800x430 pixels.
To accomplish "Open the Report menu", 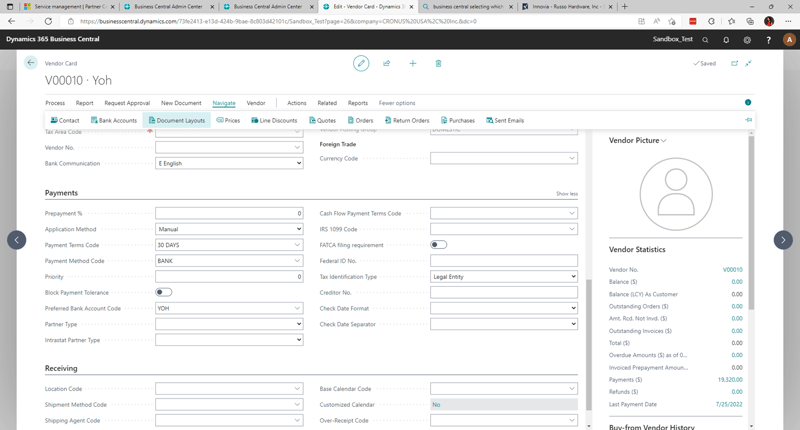I will 85,103.
